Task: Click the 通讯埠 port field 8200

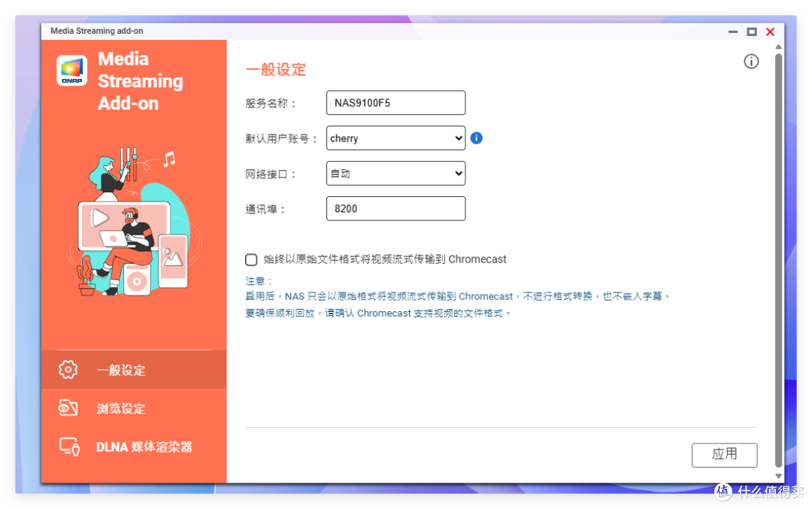Action: pos(395,209)
